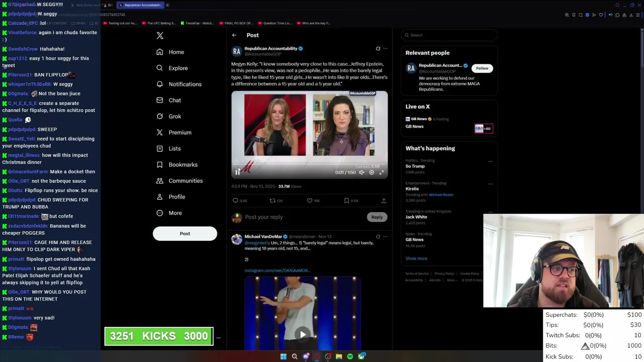Open Spotify from the taskbar
This screenshot has width=644, height=362.
click(350, 356)
